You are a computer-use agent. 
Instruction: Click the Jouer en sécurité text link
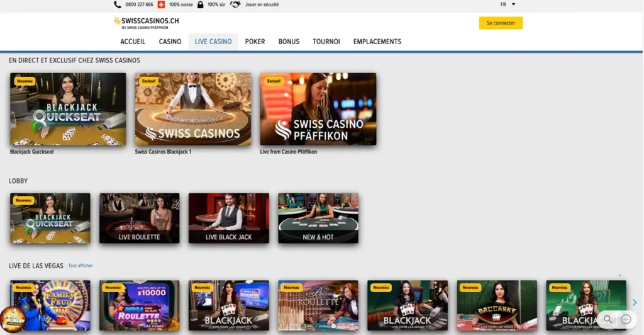pos(262,4)
